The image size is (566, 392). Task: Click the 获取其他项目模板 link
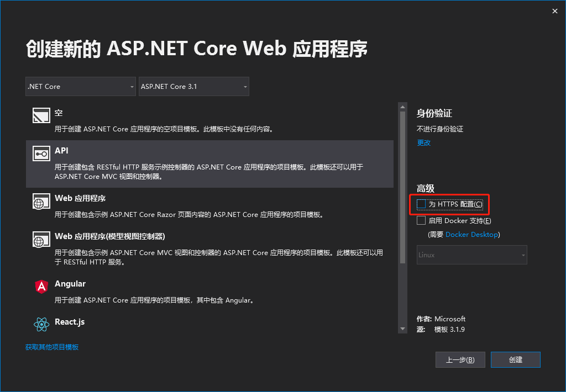click(52, 347)
